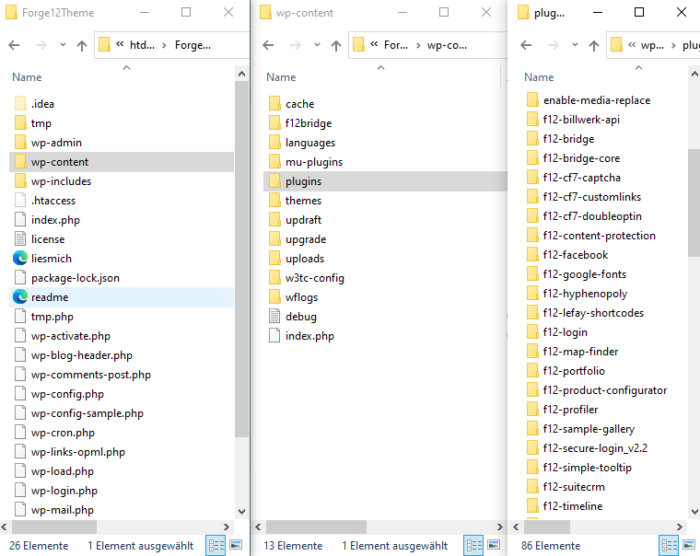The height and width of the screenshot is (556, 700).
Task: Sort by Name column in Forge12Theme window
Action: coord(27,77)
